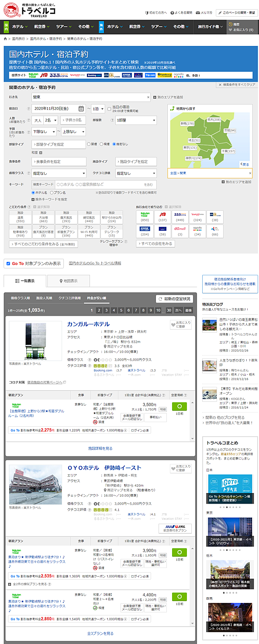Open よくある質問 help icon

171,13
